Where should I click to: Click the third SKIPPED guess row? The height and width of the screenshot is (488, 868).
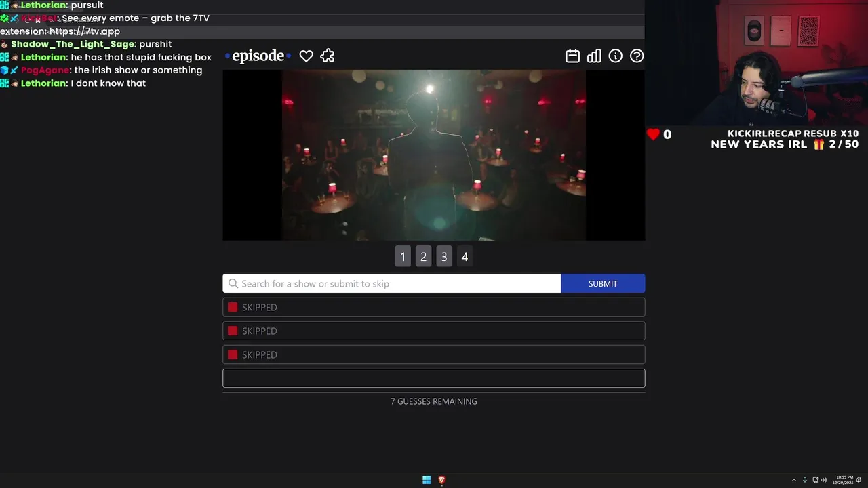434,354
